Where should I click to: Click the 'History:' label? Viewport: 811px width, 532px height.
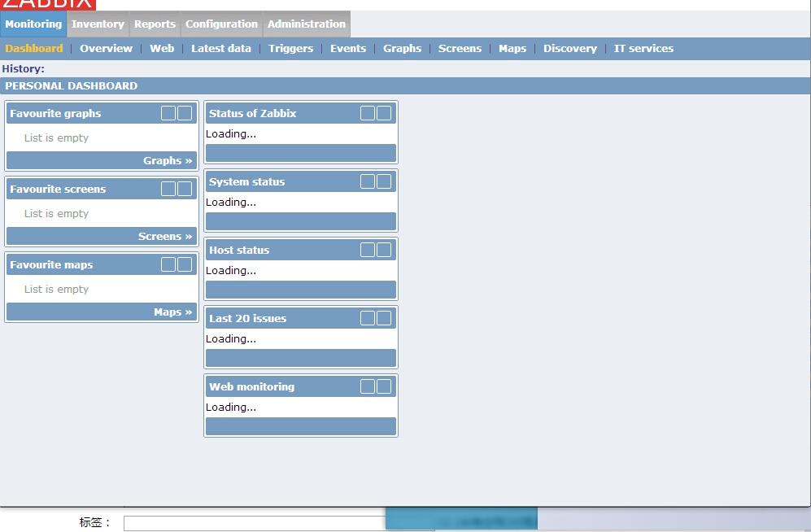pyautogui.click(x=24, y=69)
